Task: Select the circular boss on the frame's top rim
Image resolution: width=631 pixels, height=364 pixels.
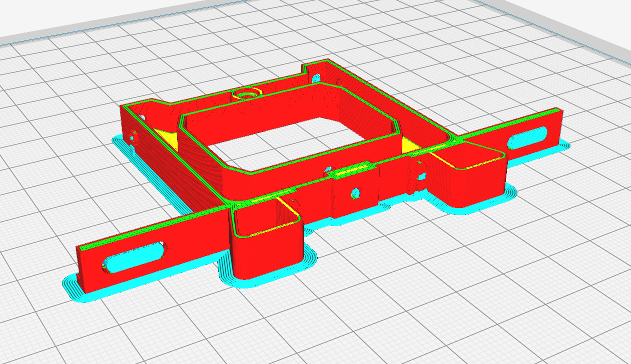Action: coord(248,93)
